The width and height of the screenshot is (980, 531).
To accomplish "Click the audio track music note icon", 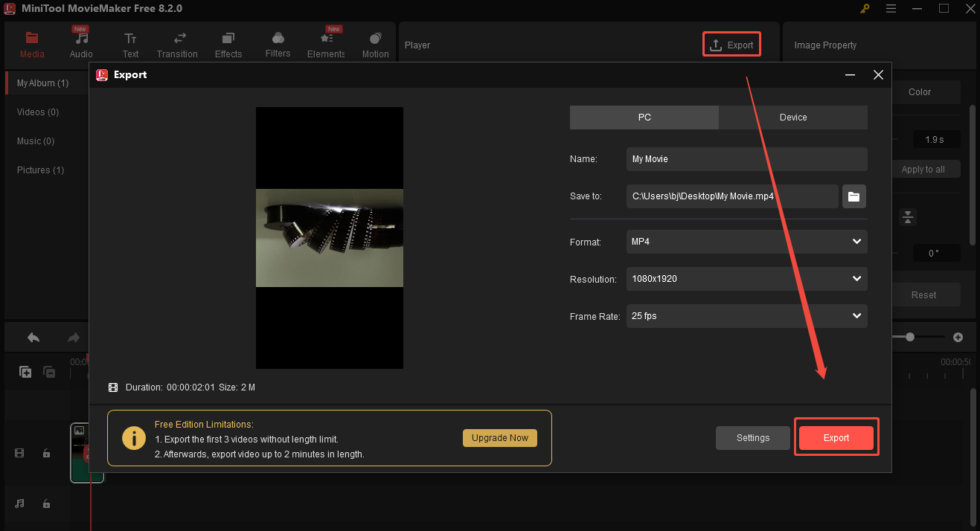I will 19,503.
